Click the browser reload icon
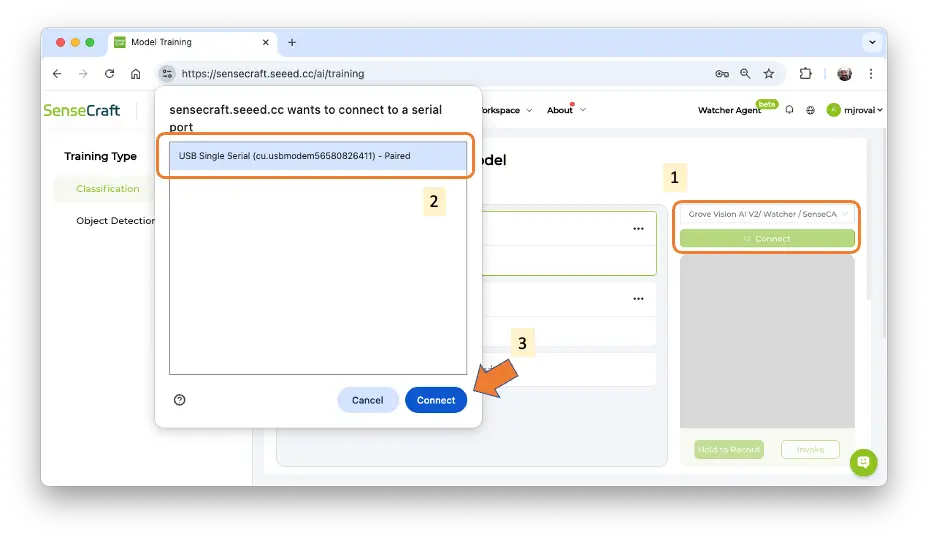 click(x=109, y=74)
